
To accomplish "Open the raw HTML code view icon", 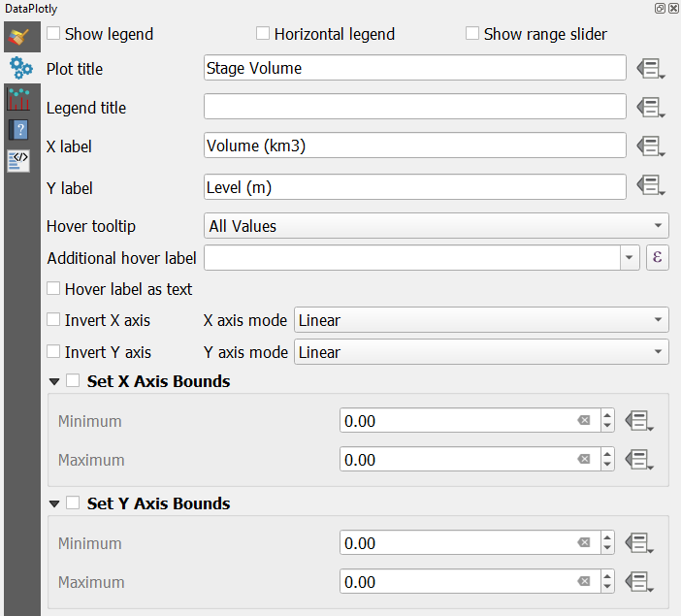I will tap(19, 160).
